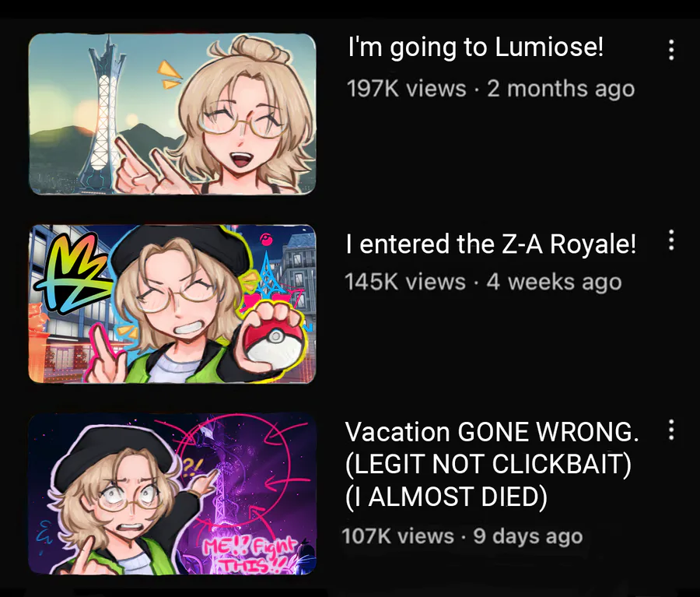Click the "4 weeks ago" timestamp
The image size is (700, 597).
(554, 282)
